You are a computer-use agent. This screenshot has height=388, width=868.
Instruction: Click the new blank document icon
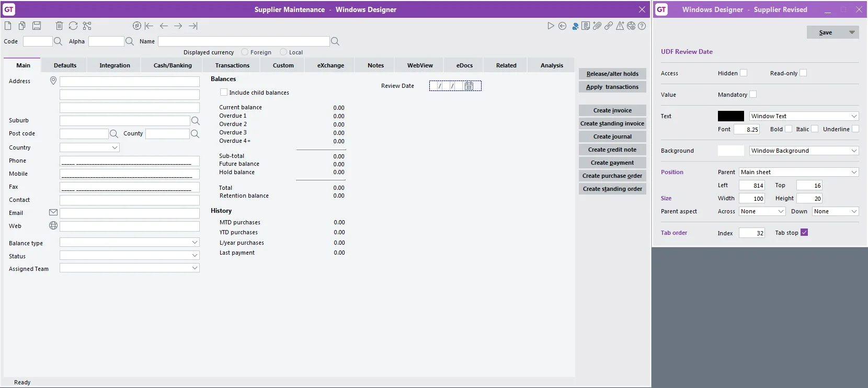[8, 26]
